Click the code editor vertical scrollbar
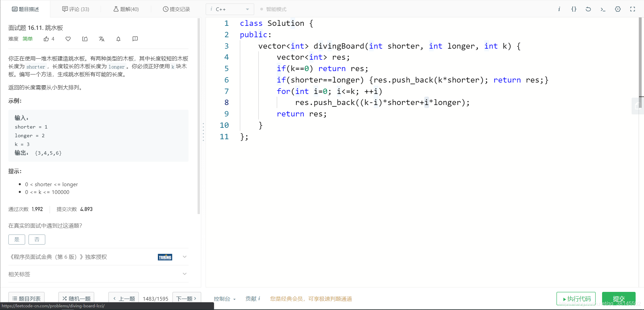 coord(640,62)
